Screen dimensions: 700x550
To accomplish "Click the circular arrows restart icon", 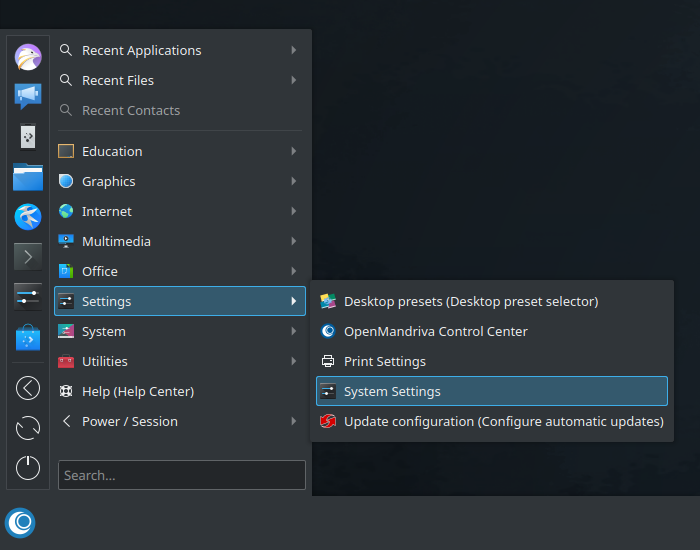I will 28,428.
